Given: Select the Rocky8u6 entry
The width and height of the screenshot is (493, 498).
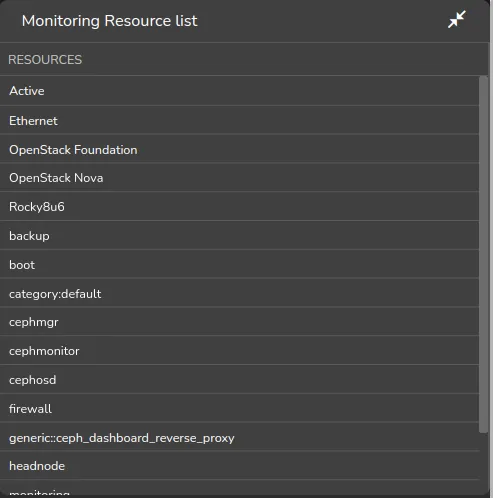Looking at the screenshot, I should pos(239,206).
